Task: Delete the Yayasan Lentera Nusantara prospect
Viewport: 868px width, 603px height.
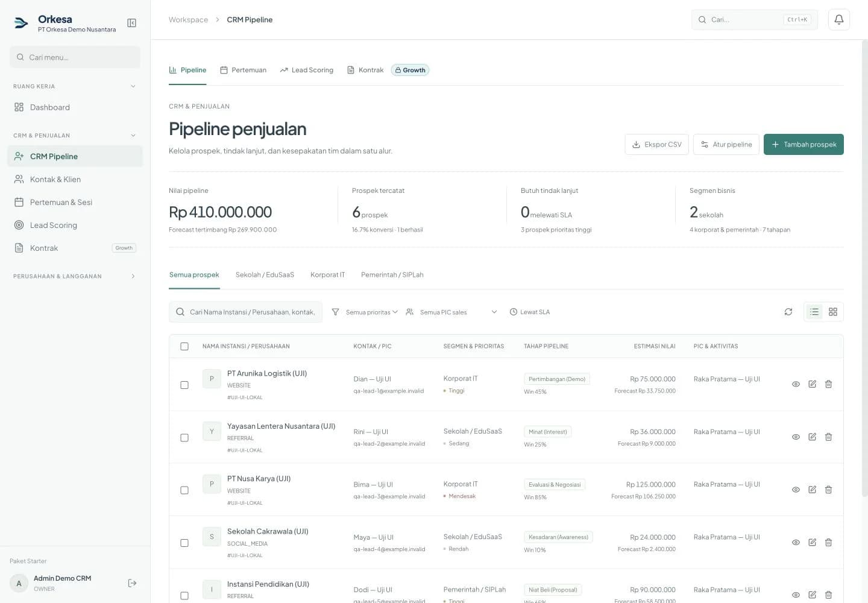Action: (828, 437)
